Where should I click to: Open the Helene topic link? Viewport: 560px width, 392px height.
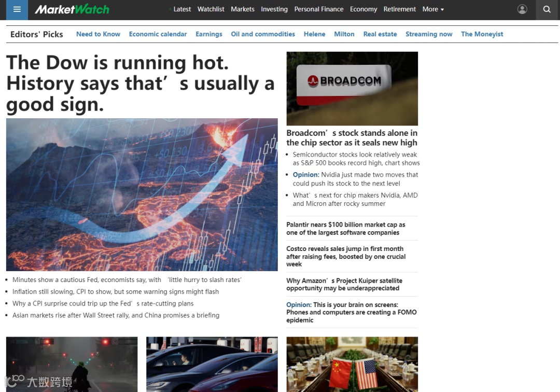coord(315,34)
